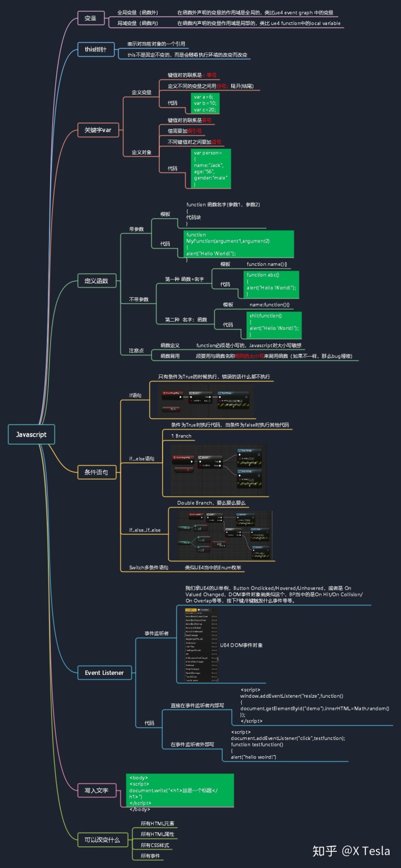Open the blueprint image under 1 Branch
The height and width of the screenshot is (868, 401).
[219, 467]
